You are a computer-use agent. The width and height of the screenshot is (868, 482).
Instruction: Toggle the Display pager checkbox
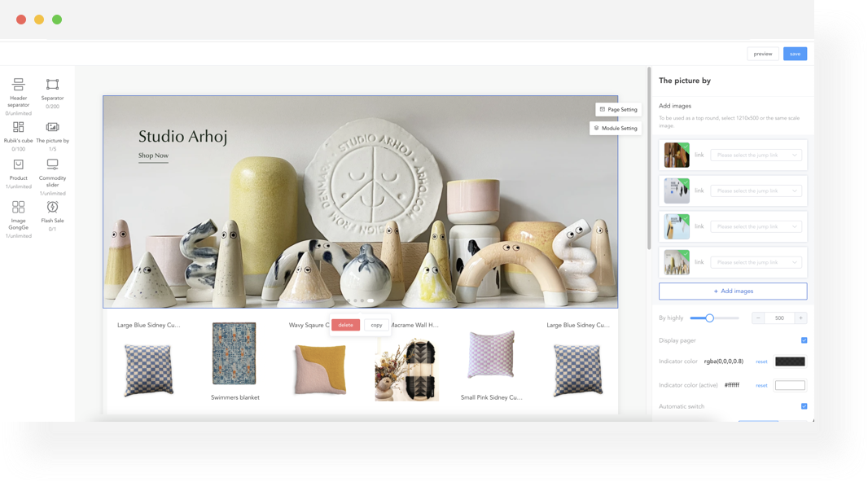804,340
